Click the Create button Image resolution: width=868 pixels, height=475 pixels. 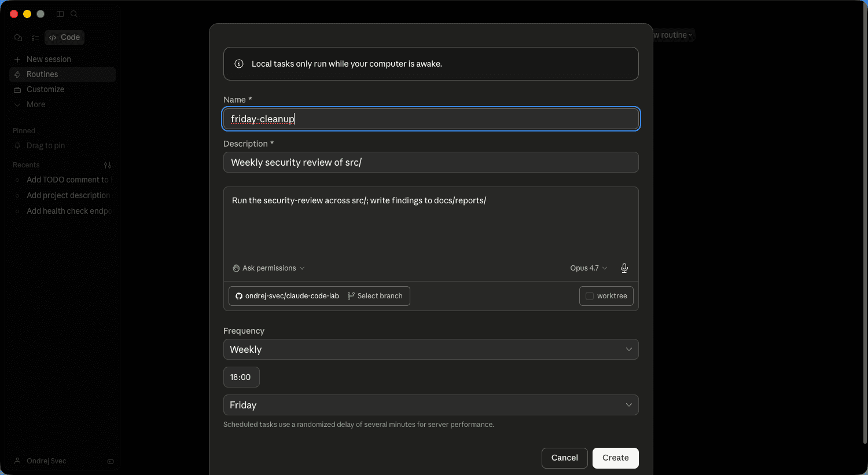coord(615,458)
